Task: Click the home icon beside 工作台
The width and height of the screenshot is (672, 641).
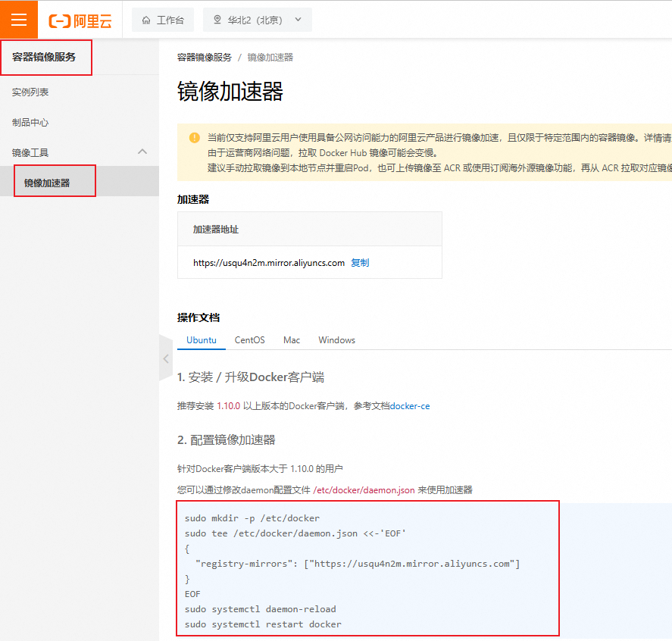Action: point(146,20)
